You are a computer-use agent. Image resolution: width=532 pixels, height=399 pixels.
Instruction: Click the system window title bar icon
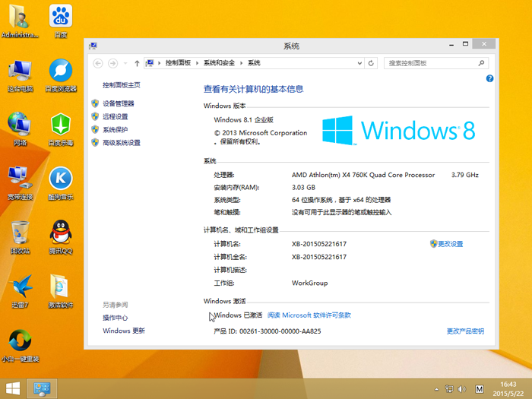coord(93,46)
